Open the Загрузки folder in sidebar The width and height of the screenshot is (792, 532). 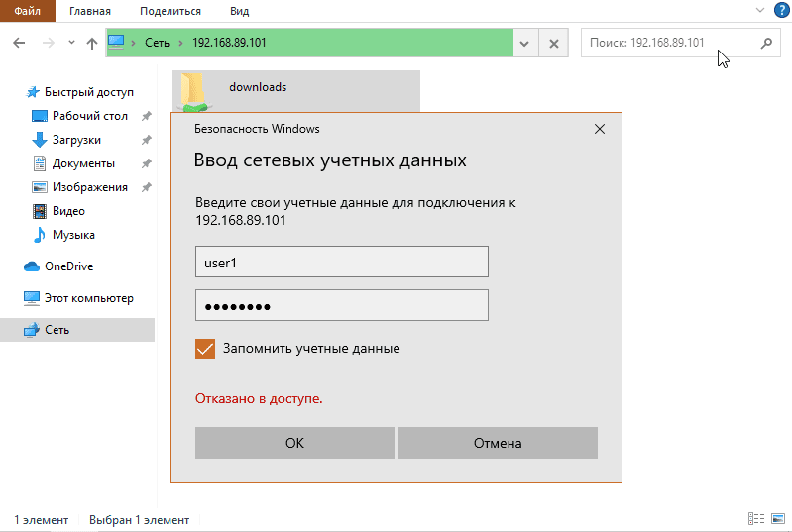click(x=76, y=140)
